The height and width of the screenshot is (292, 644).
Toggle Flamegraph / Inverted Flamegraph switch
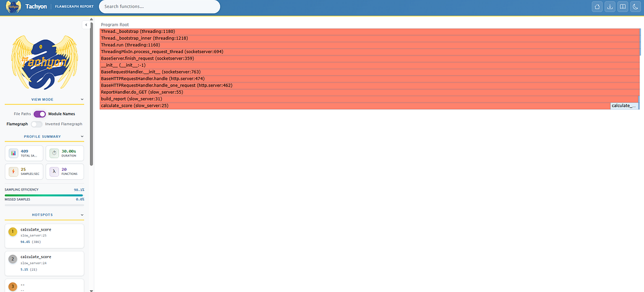point(36,124)
